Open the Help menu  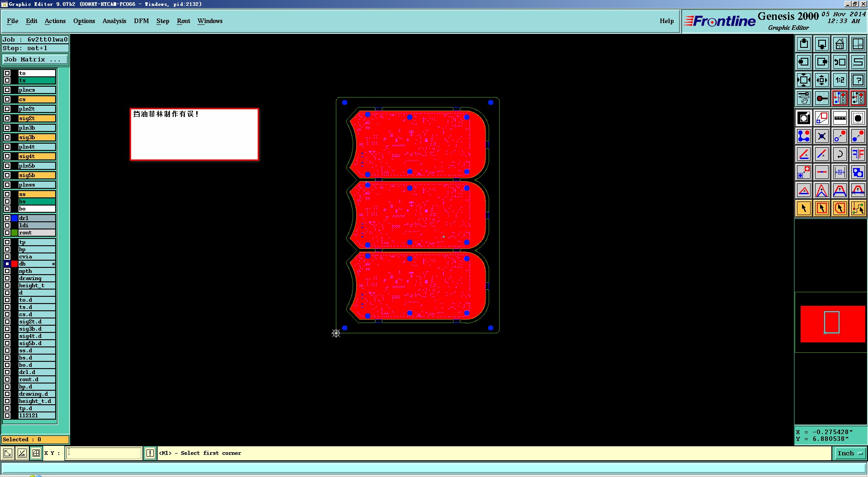pyautogui.click(x=667, y=21)
